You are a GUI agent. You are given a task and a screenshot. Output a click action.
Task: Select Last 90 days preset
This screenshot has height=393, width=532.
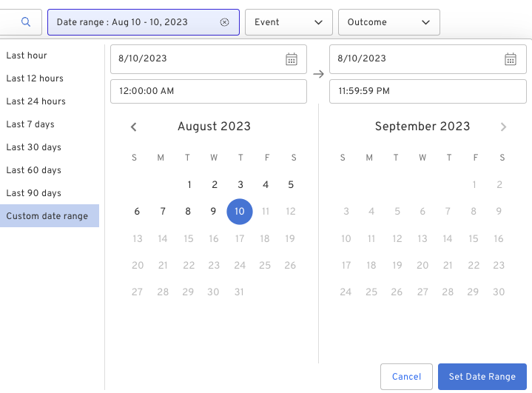click(33, 192)
